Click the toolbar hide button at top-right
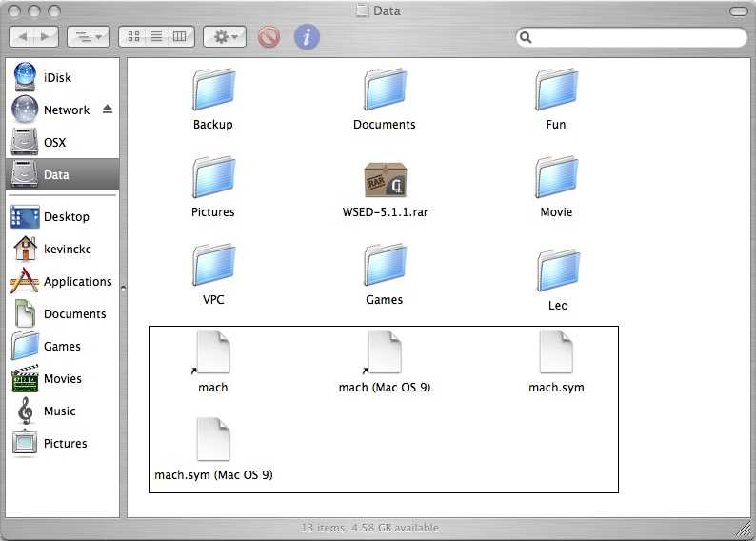Screen dimensions: 756x541 738,11
